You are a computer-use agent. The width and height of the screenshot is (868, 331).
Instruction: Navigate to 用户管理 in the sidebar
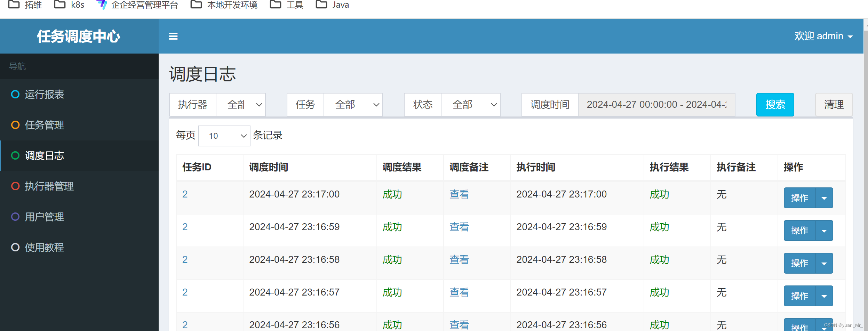pyautogui.click(x=79, y=217)
